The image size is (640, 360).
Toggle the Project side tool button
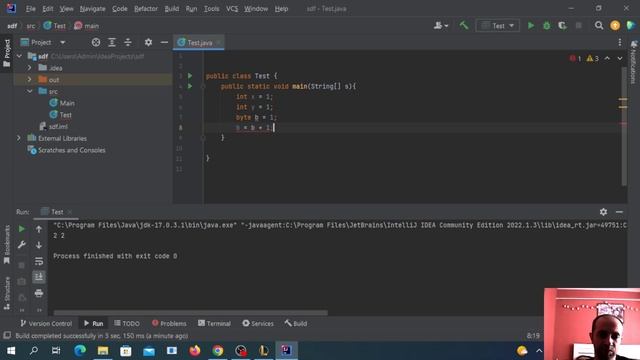[7, 53]
